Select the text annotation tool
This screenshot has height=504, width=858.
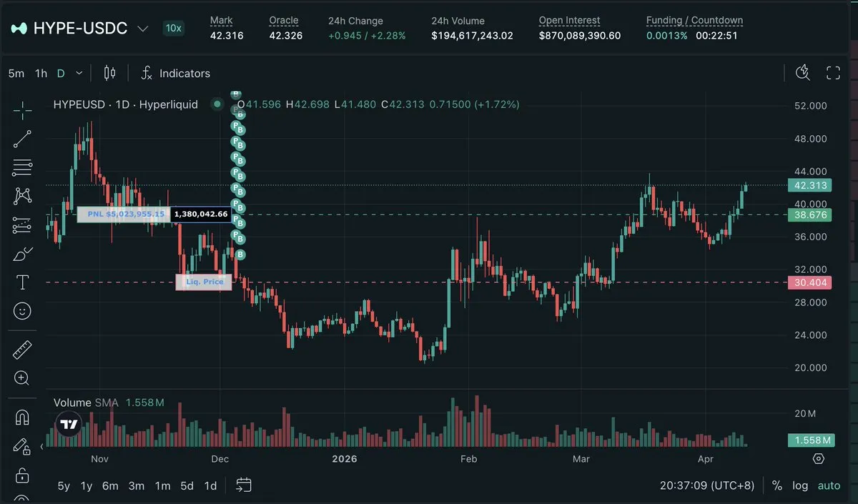(x=22, y=282)
